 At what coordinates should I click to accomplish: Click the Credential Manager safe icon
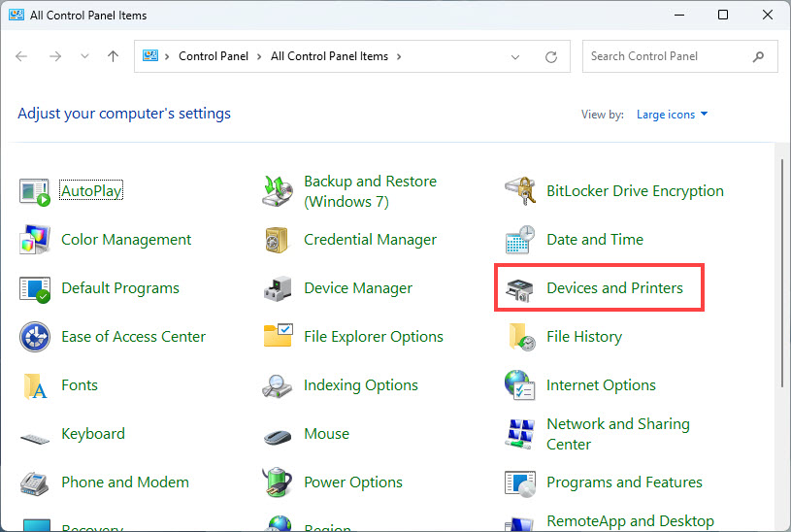tap(278, 240)
